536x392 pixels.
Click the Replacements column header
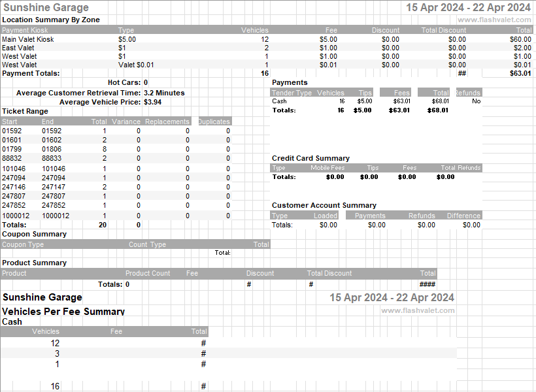(x=167, y=122)
